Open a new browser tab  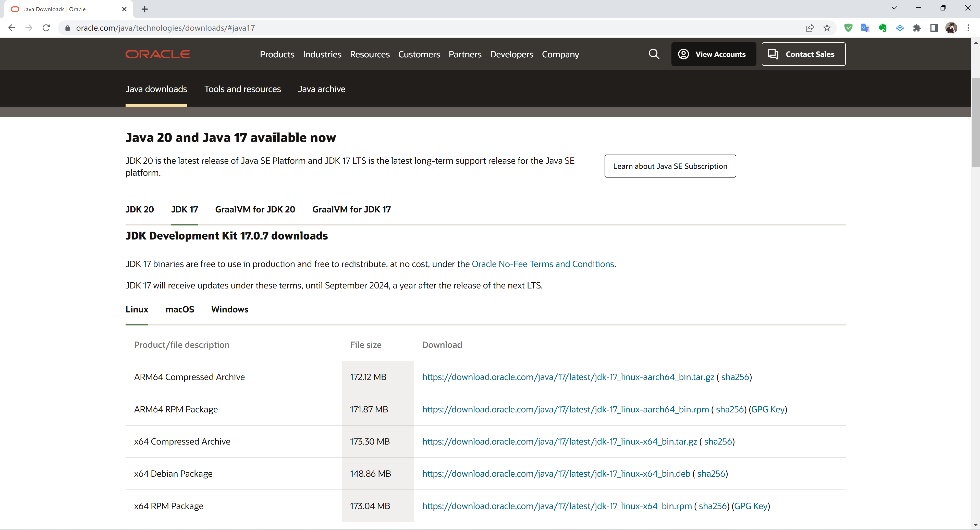coord(144,9)
